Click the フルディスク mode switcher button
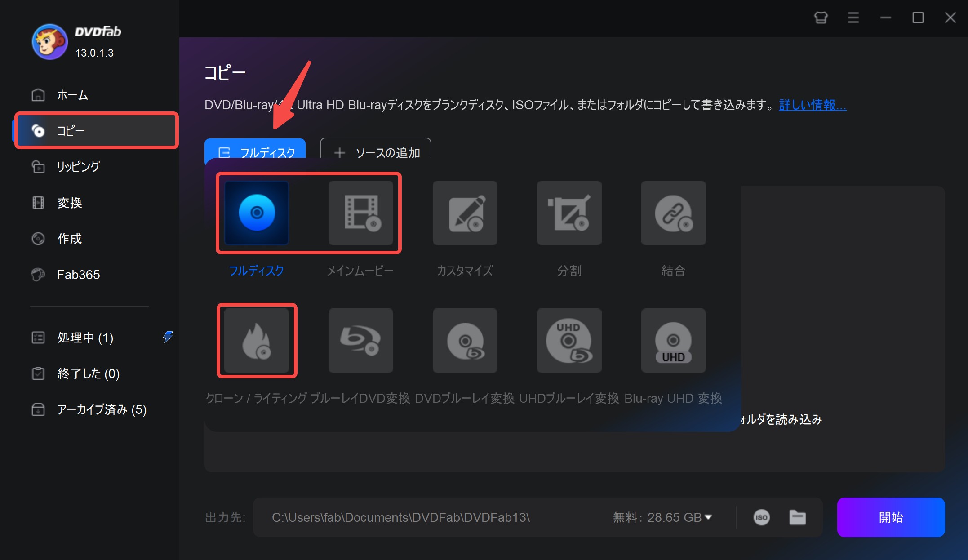Viewport: 968px width, 560px height. [255, 150]
